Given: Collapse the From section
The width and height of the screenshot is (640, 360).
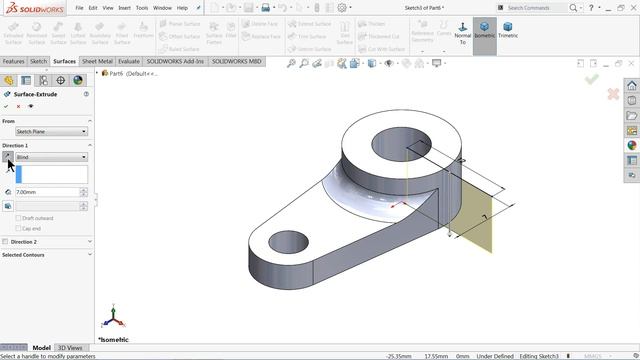Looking at the screenshot, I should click(x=90, y=121).
